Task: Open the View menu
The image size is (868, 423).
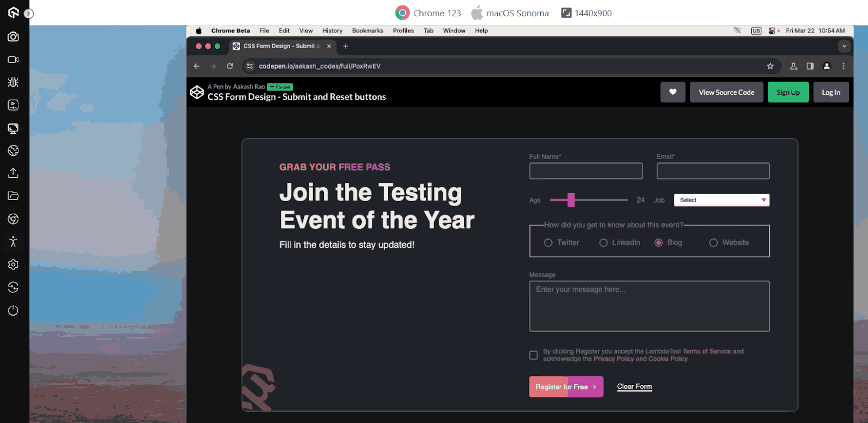Action: pyautogui.click(x=306, y=31)
